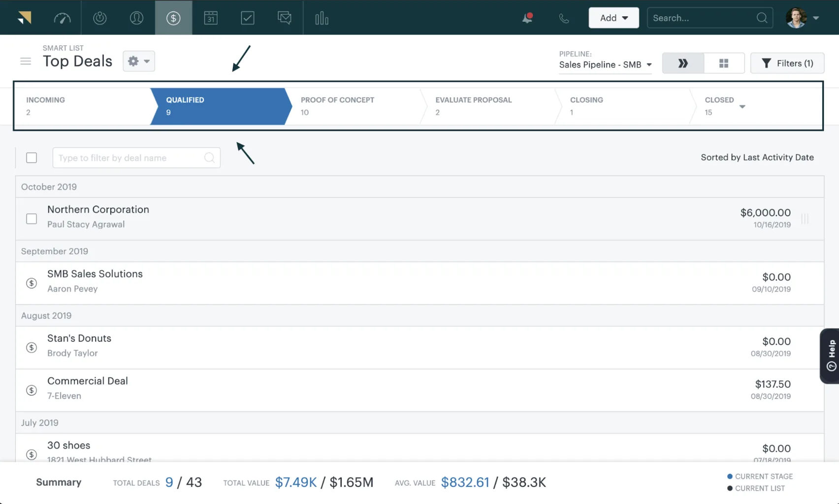Open the Email inbox icon

285,18
